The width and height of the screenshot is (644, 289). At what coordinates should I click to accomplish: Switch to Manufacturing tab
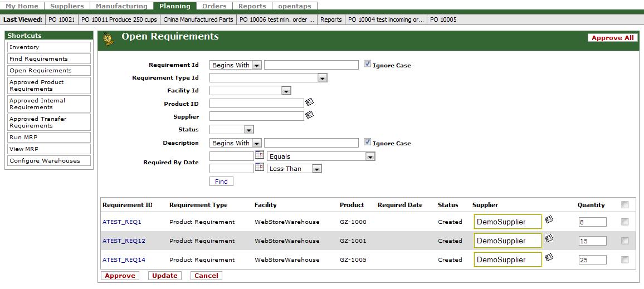[x=121, y=6]
